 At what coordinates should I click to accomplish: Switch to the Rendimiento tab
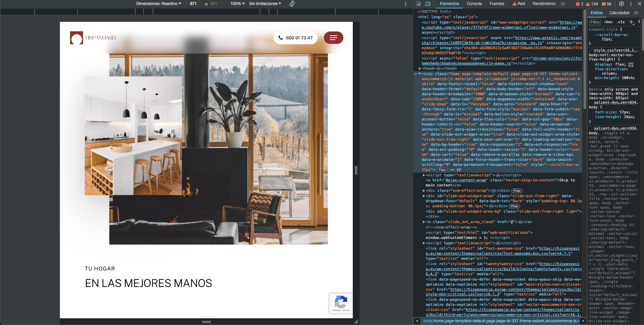click(544, 4)
